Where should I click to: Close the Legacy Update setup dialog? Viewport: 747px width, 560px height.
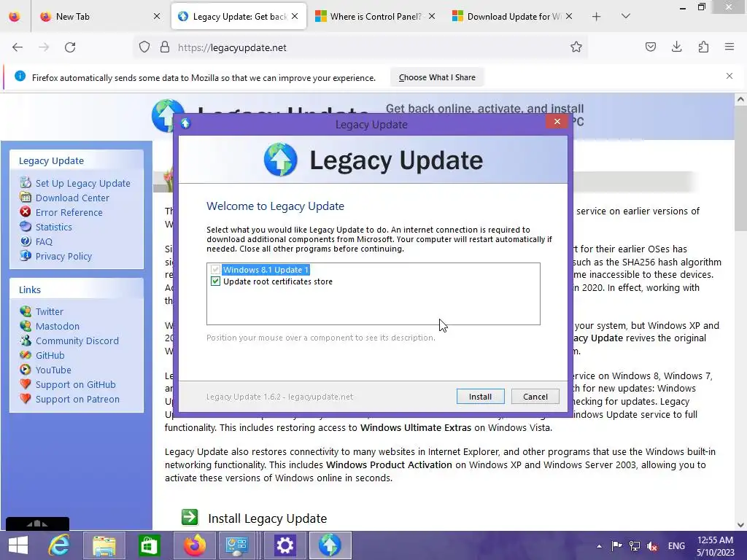(x=557, y=122)
